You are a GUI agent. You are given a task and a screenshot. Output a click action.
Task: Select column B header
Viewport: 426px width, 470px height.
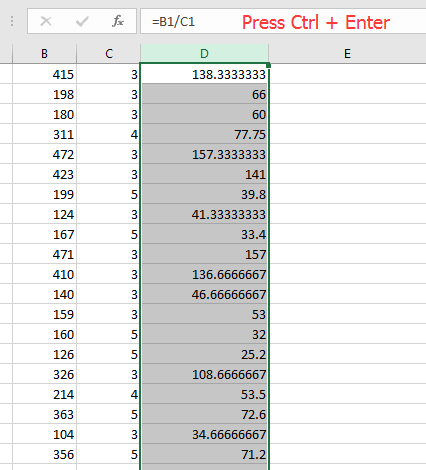[44, 53]
